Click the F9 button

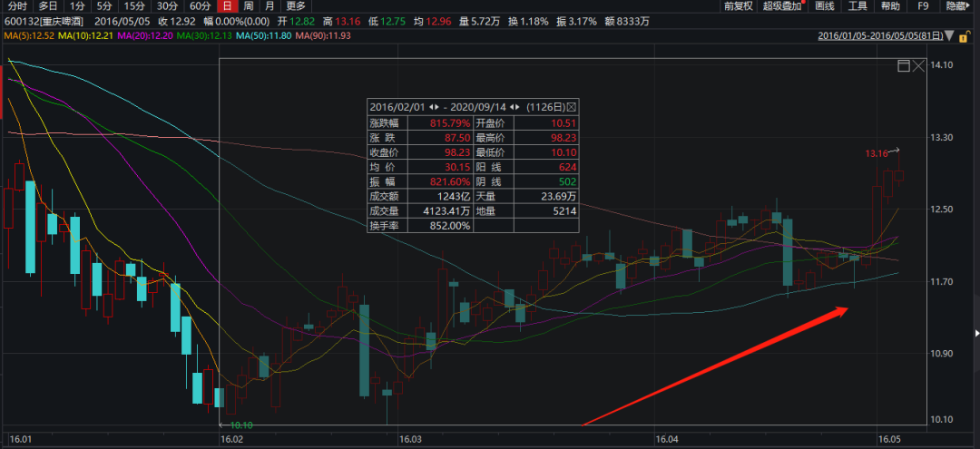[923, 6]
